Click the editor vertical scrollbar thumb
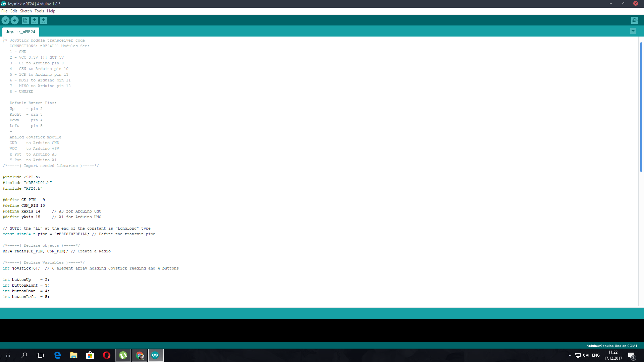 641,107
